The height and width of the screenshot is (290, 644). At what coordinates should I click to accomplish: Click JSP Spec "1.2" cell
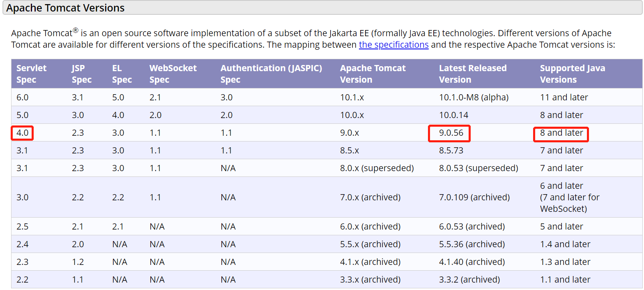(x=78, y=262)
